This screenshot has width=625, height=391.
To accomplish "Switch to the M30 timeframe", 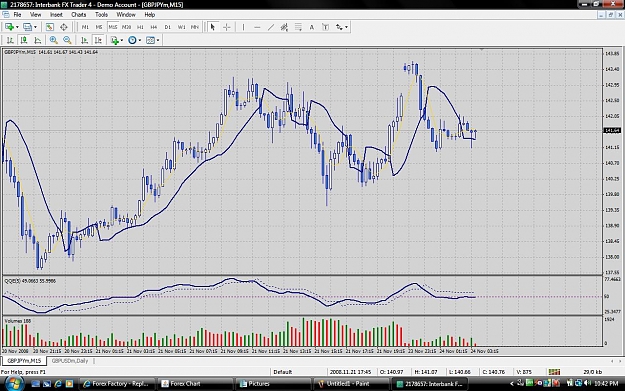I will pyautogui.click(x=126, y=27).
